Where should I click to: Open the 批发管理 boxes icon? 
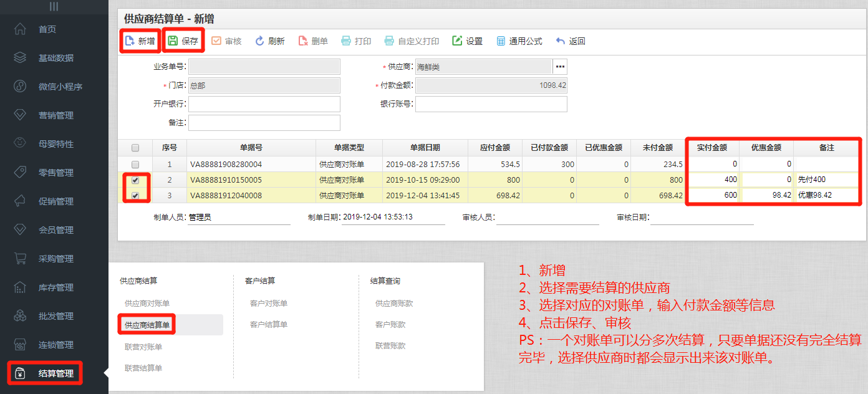(x=20, y=316)
